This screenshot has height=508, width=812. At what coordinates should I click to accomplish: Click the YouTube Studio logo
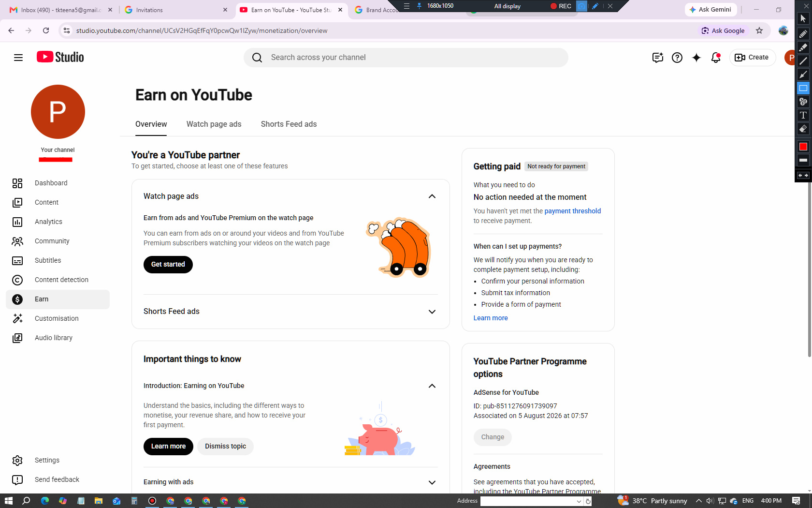click(x=60, y=57)
